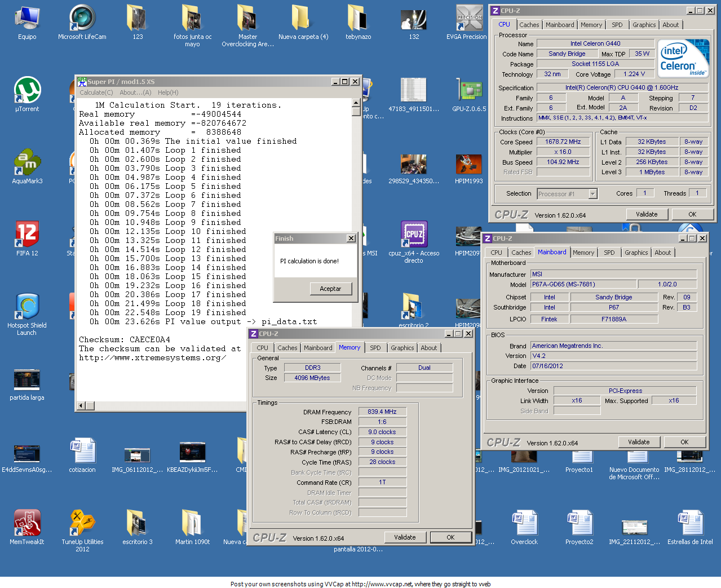Screen dimensions: 721x588
Task: Click the Model P67A-GD65 (MS-7681) field
Action: [583, 284]
